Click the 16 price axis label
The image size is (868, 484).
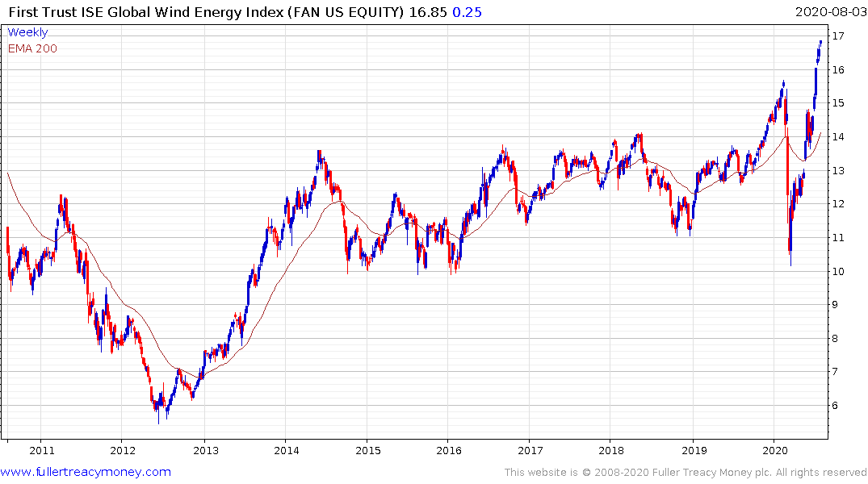(x=838, y=69)
